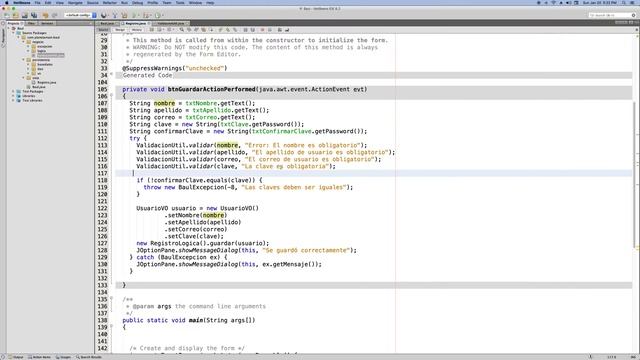This screenshot has height=360, width=640.
Task: Collapse the negocio package folder
Action: (23, 42)
